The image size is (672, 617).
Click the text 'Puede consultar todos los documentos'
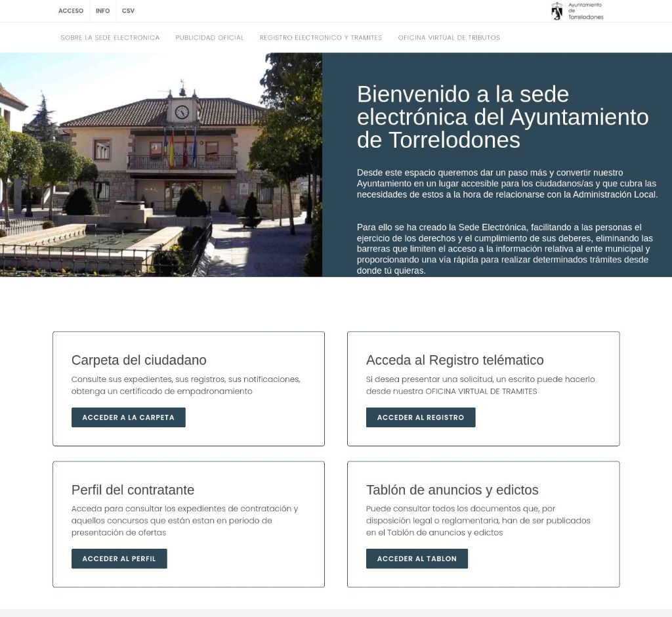click(x=478, y=521)
